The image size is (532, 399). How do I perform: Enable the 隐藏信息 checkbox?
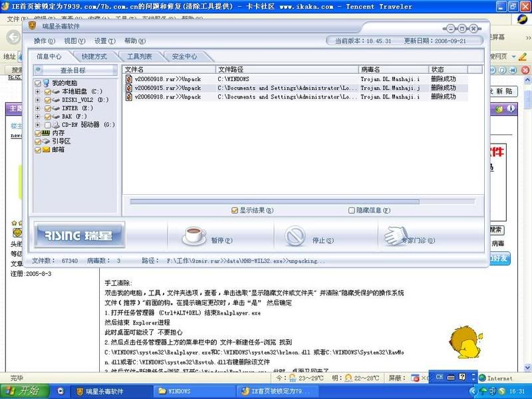pyautogui.click(x=352, y=210)
